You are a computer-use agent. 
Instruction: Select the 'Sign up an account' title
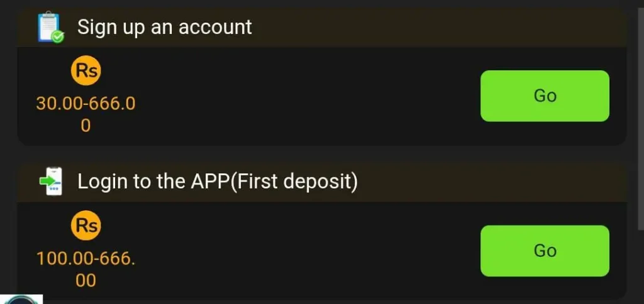164,28
